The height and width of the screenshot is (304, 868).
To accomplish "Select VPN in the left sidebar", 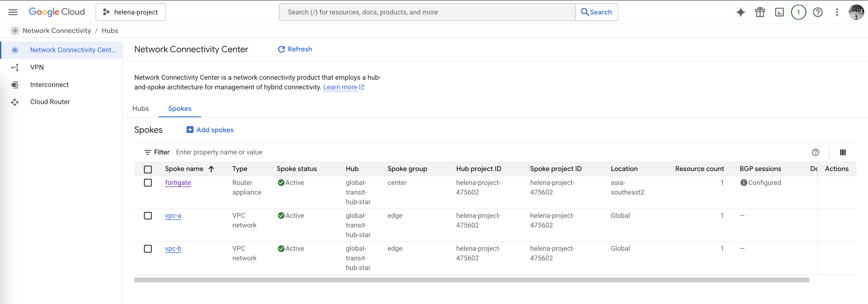I will 37,67.
